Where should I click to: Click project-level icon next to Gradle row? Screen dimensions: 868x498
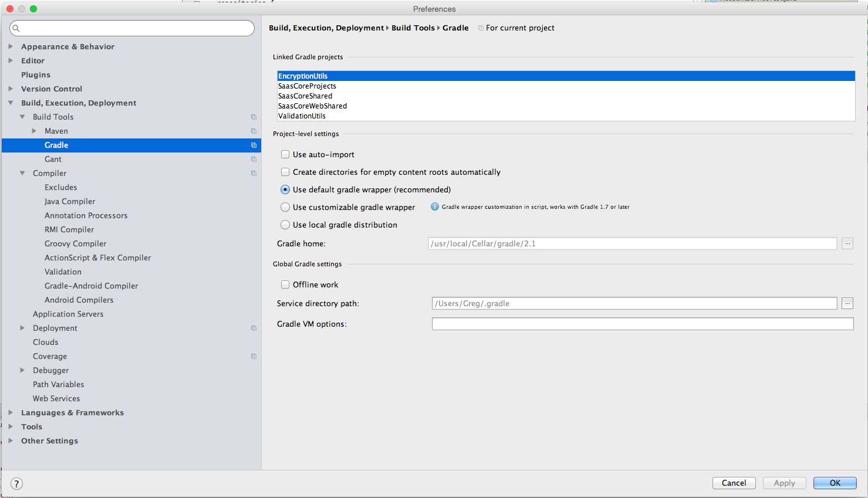[x=254, y=145]
